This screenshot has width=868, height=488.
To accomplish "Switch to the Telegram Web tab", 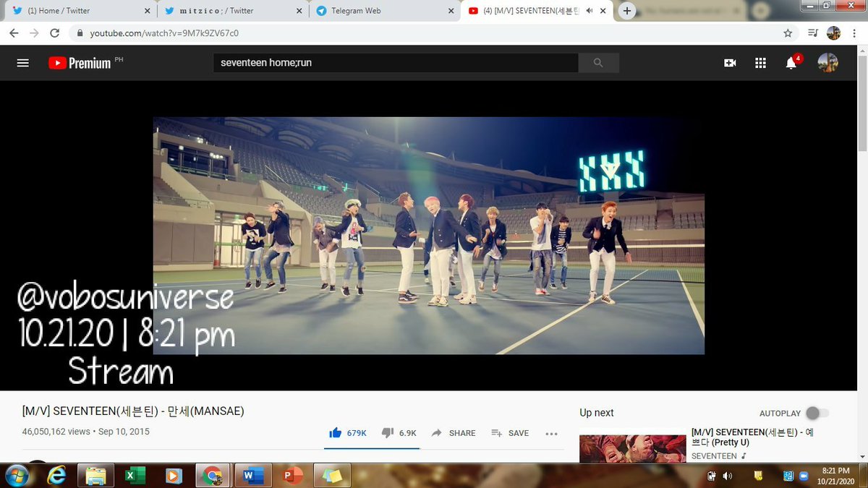I will tap(385, 11).
